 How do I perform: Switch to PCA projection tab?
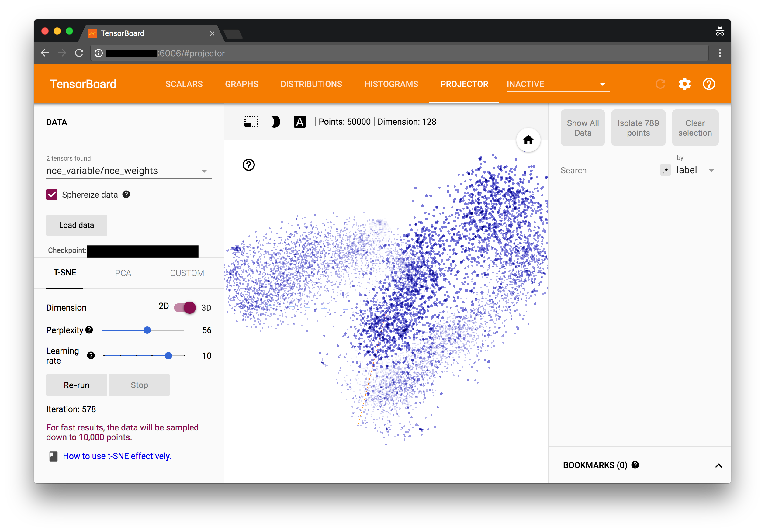[x=123, y=273]
